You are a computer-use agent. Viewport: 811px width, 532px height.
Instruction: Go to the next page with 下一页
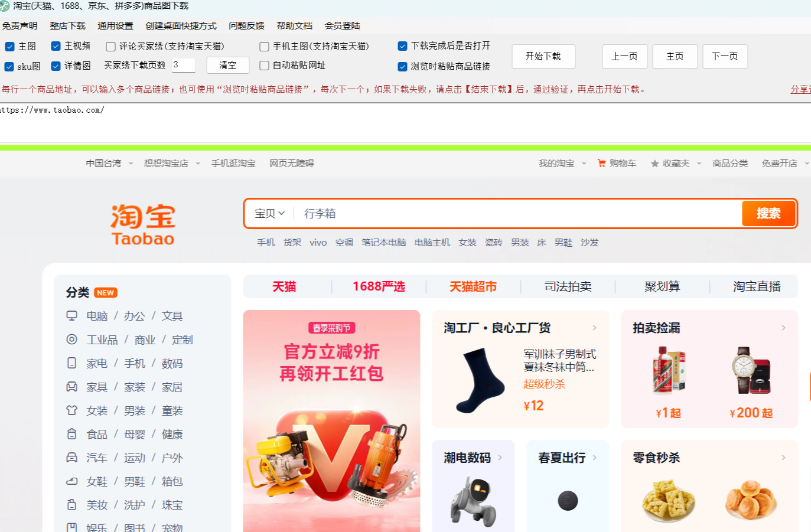pyautogui.click(x=725, y=57)
